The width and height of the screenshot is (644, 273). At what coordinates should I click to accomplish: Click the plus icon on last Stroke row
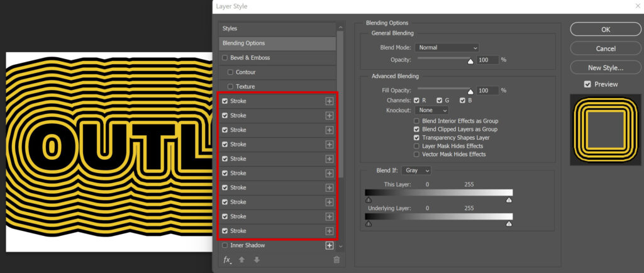click(x=330, y=231)
